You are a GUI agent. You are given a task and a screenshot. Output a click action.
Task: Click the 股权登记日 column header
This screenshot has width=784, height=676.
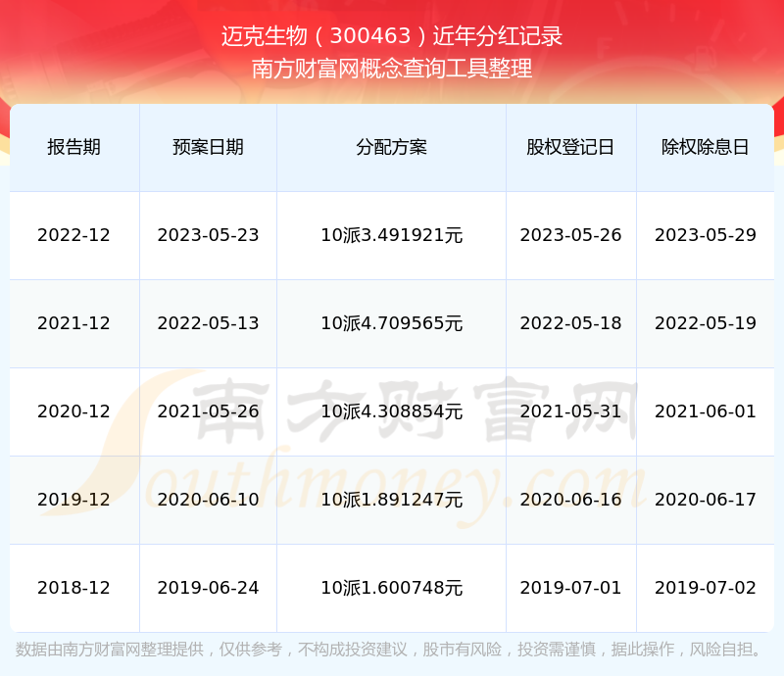pyautogui.click(x=570, y=147)
